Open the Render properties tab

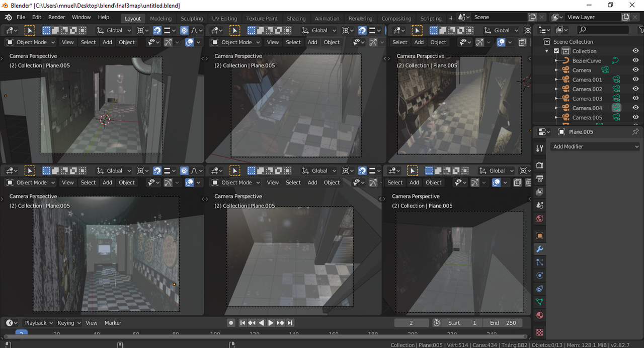click(x=540, y=166)
